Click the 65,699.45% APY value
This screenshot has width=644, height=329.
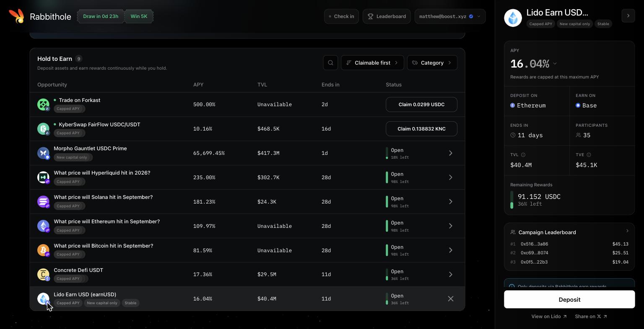point(209,153)
